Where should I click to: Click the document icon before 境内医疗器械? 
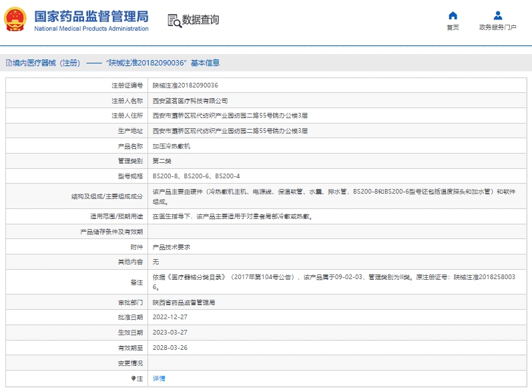click(9, 63)
